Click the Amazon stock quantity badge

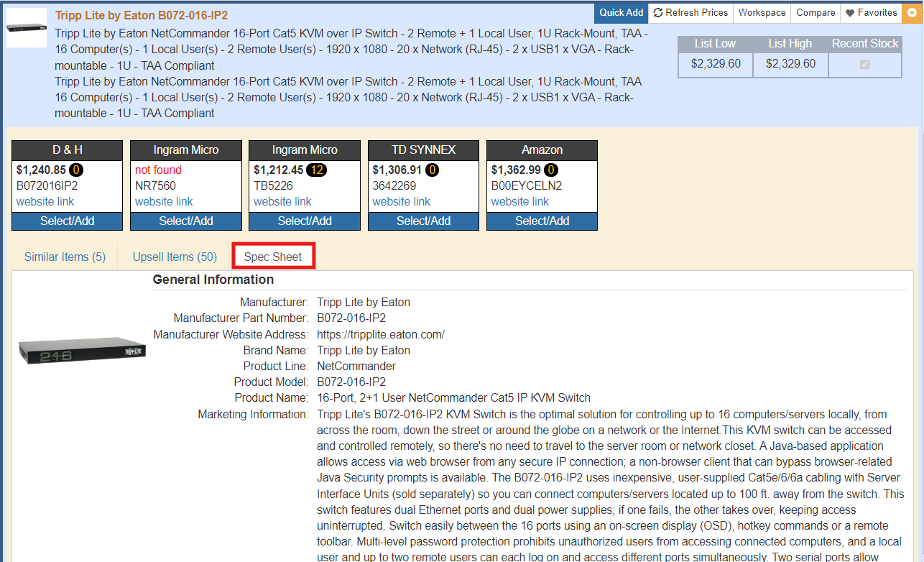pyautogui.click(x=551, y=170)
